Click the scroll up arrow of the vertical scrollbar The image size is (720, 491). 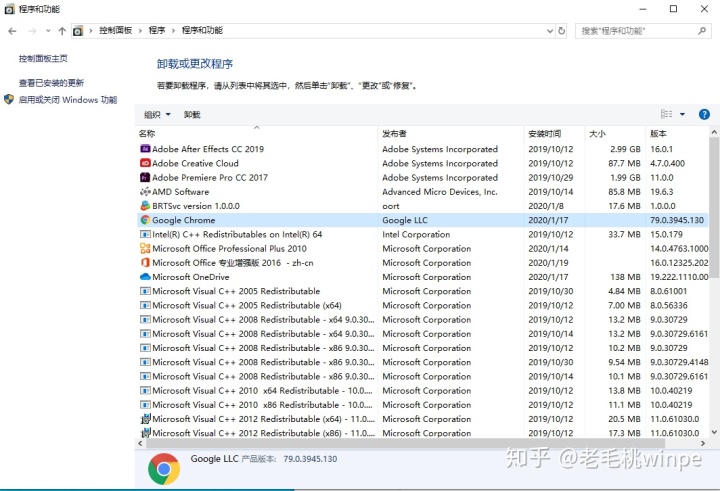coord(714,132)
